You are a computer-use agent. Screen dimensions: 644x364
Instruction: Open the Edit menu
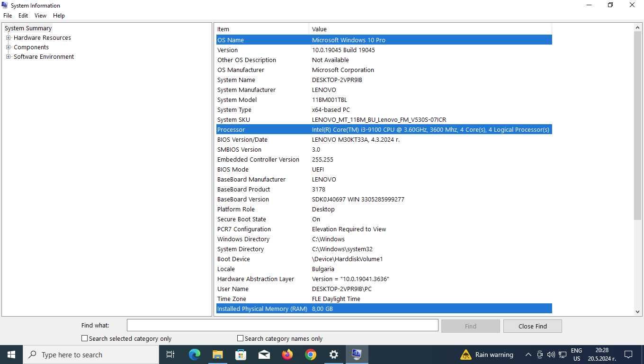point(23,16)
